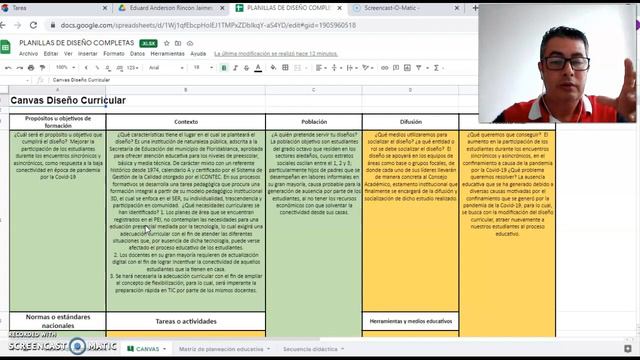This screenshot has width=640, height=360.
Task: Open the CANVAS sheet tab dropdown arrow
Action: point(164,349)
